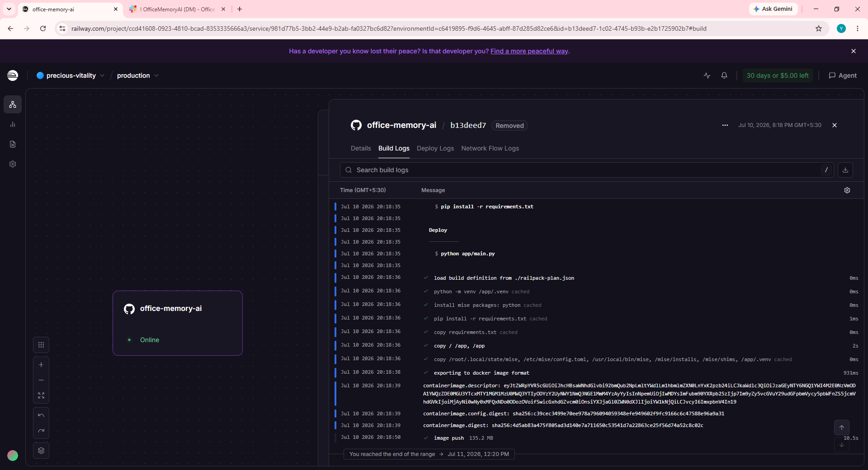Zoom in on the canvas
Screen dimensions: 868x470
41,365
